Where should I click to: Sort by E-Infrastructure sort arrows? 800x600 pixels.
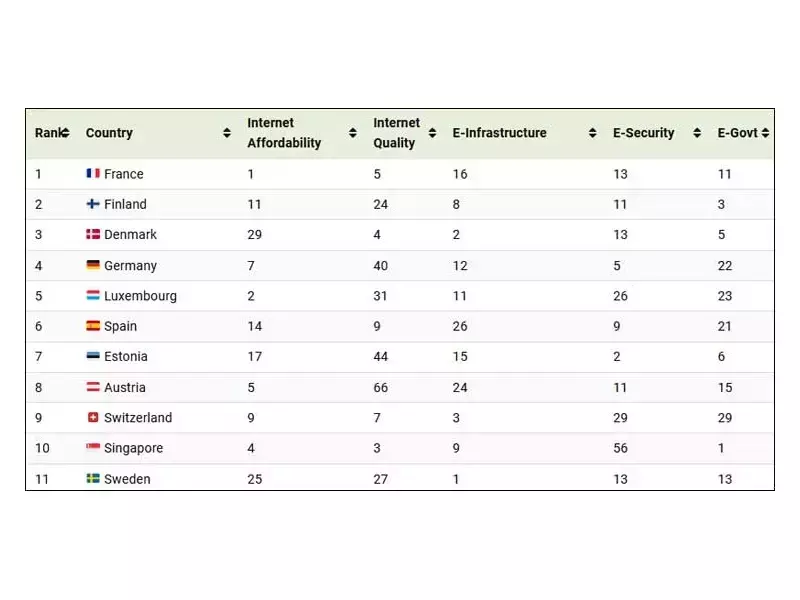592,133
